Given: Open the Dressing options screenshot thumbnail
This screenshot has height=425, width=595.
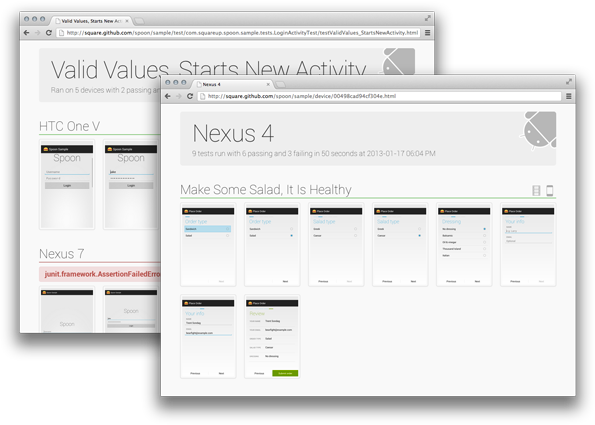Looking at the screenshot, I should tap(464, 244).
